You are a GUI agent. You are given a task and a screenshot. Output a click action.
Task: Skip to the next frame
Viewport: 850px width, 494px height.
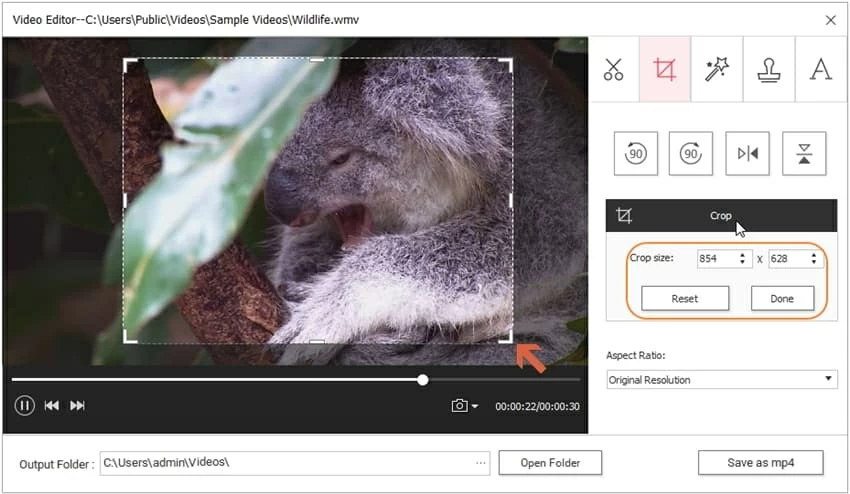click(x=77, y=405)
